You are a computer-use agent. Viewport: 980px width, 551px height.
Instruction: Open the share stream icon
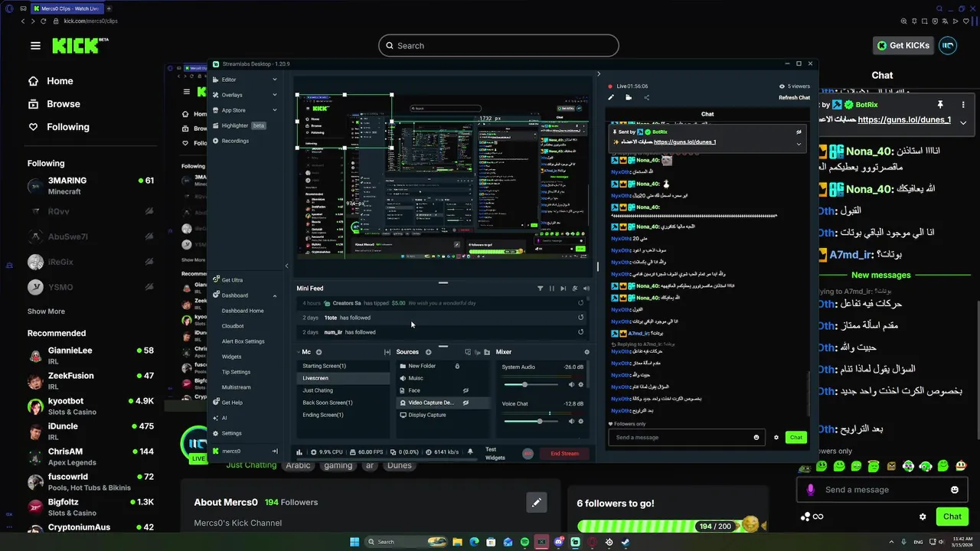[x=646, y=97]
